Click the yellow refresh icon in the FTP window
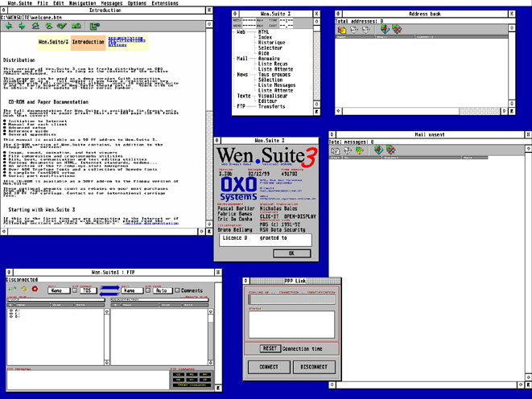 pos(24,289)
